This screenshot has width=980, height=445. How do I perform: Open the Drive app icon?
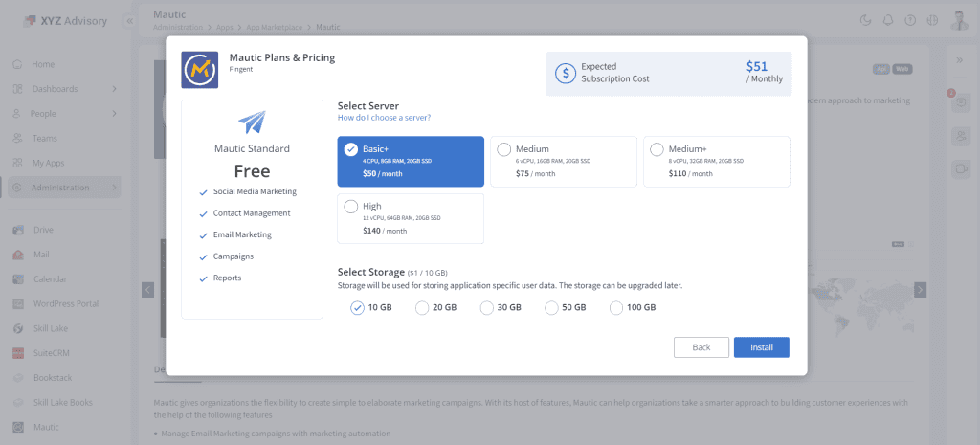coord(18,230)
